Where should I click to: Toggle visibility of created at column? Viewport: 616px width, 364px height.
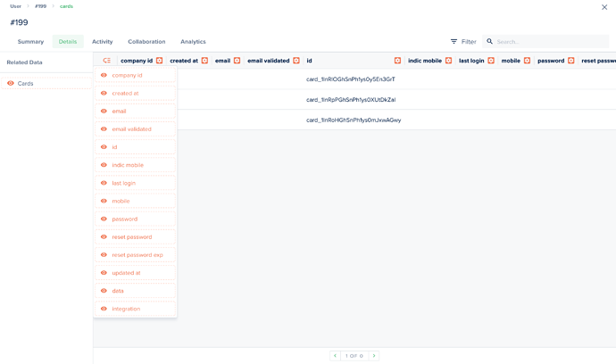tap(104, 94)
